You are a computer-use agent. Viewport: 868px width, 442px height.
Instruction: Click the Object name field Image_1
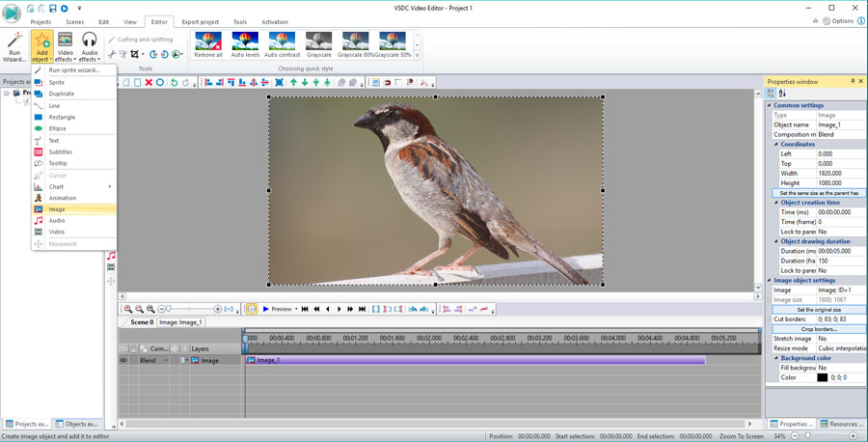click(x=841, y=124)
